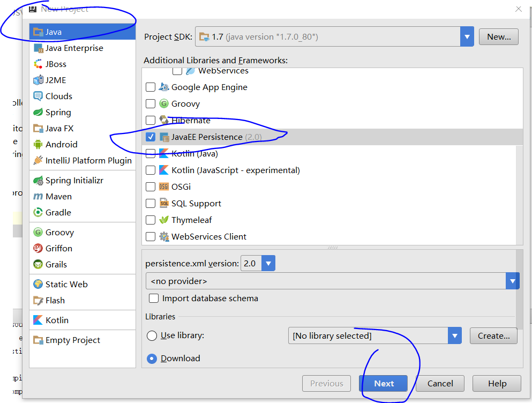532x403 pixels.
Task: Check the WebServices Client checkbox
Action: coord(151,237)
